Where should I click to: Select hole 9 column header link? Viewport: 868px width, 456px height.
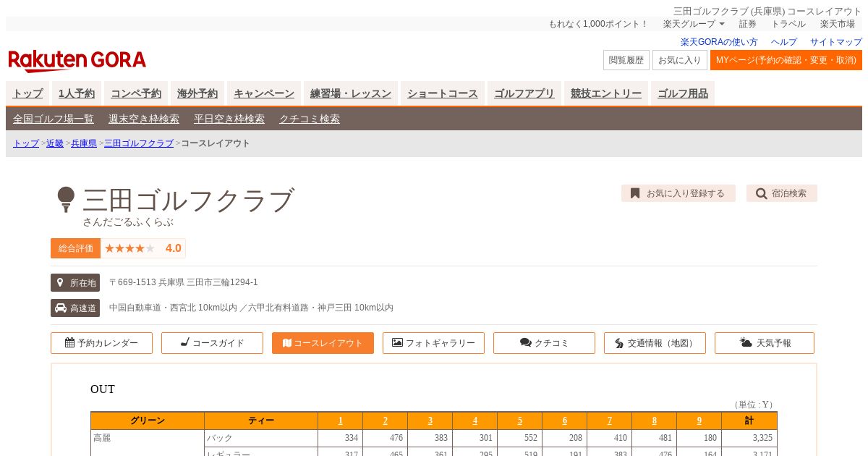click(x=699, y=421)
